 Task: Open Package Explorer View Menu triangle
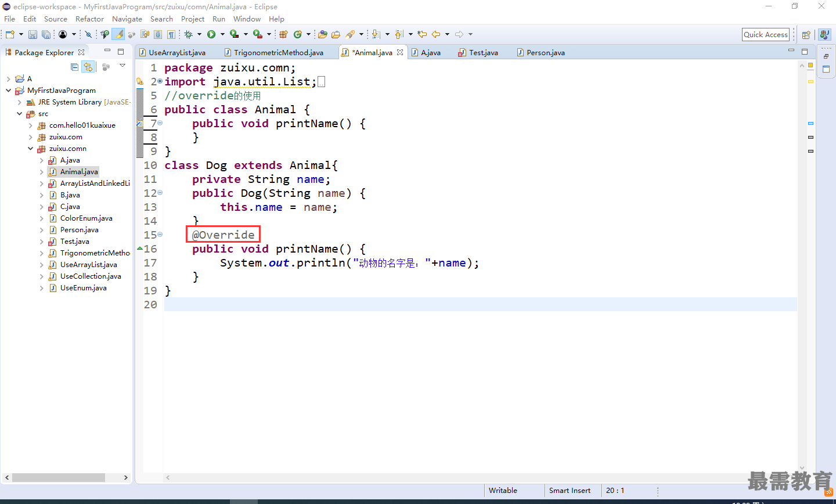coord(122,66)
